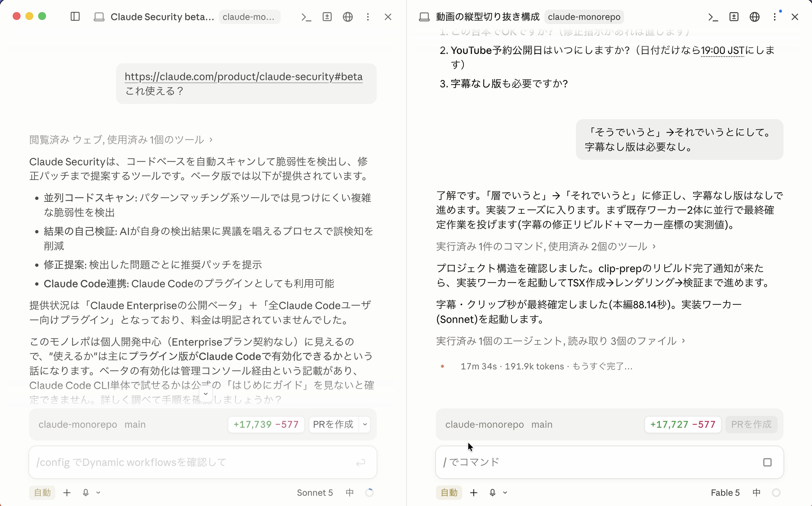Click plus attach button in right pane
The width and height of the screenshot is (812, 506).
pyautogui.click(x=474, y=493)
